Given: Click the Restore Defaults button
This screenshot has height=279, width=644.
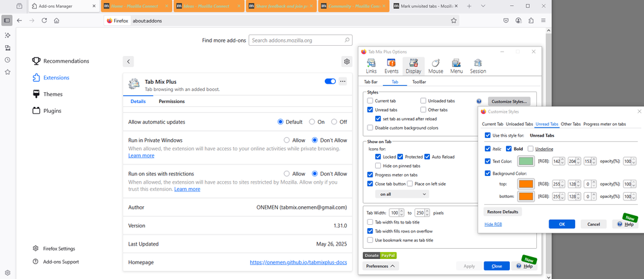Looking at the screenshot, I should click(x=503, y=212).
